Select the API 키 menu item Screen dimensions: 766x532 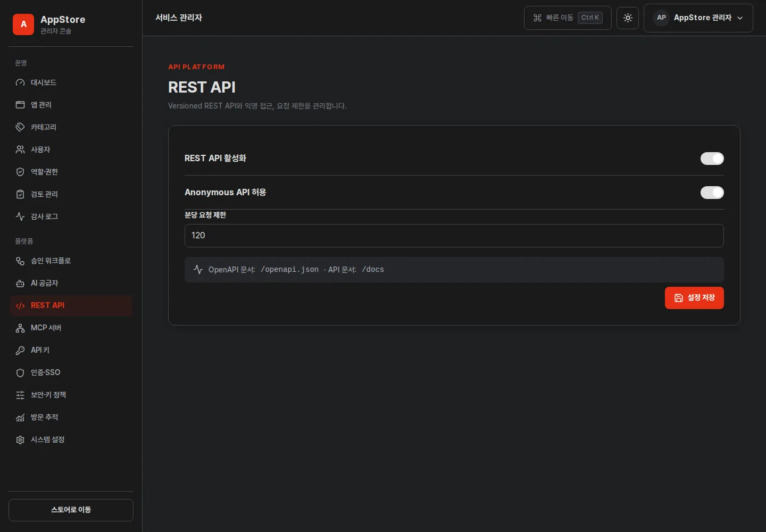(71, 350)
